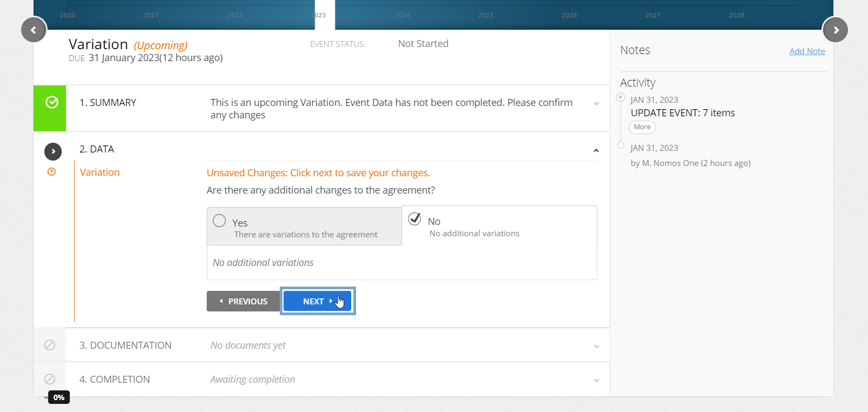This screenshot has width=868, height=412.
Task: Click the disabled icon beside Completion
Action: (50, 379)
